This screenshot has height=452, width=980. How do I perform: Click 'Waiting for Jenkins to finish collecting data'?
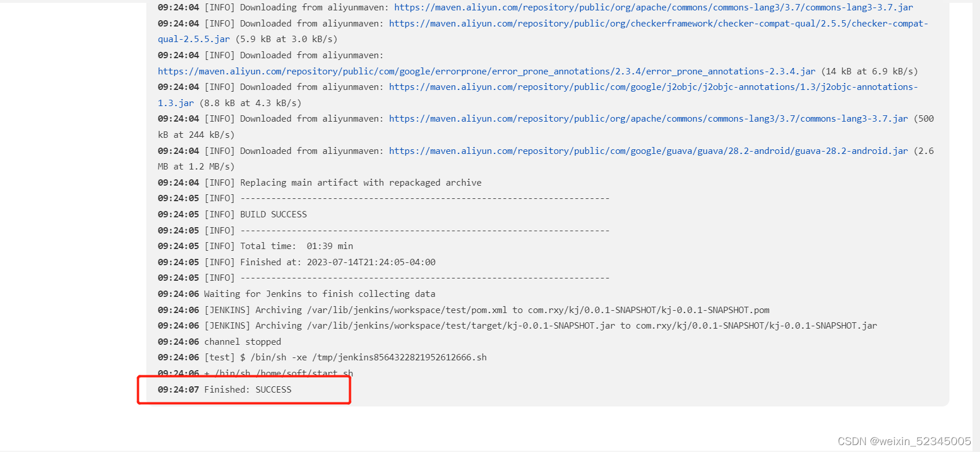click(297, 294)
